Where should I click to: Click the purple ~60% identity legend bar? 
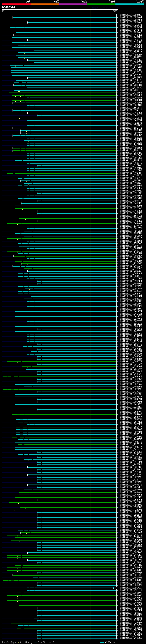tap(73, 4)
